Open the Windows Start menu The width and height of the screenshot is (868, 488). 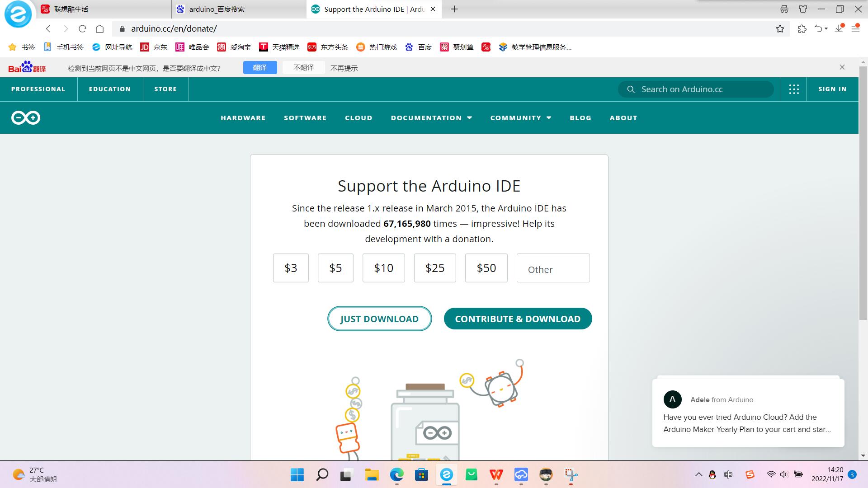(x=297, y=474)
